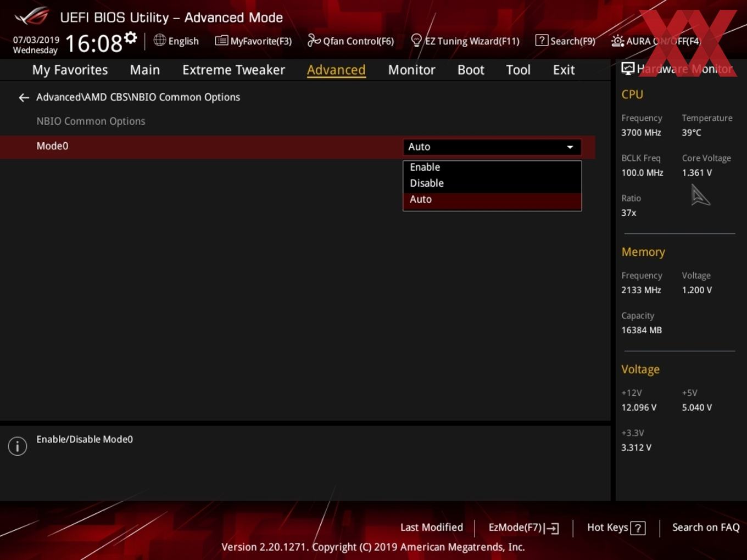
Task: Choose Disable in the Mode0 list
Action: 492,183
